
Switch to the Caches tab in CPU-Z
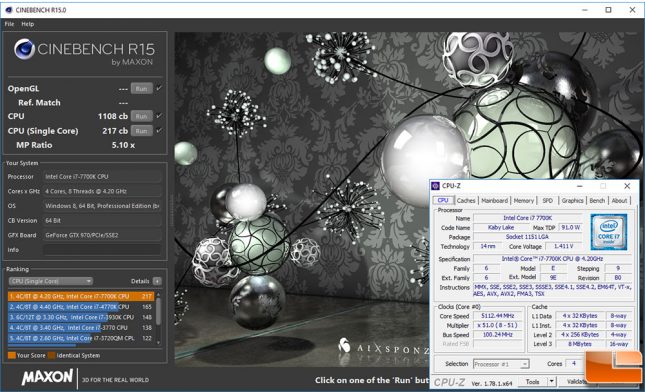[x=466, y=200]
